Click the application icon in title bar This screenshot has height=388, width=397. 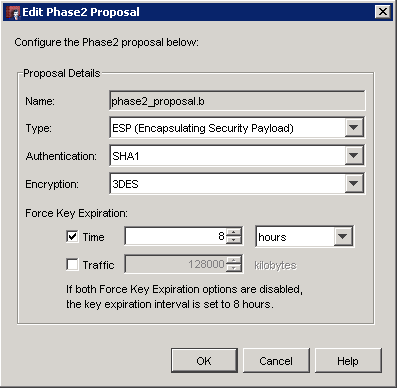[13, 12]
